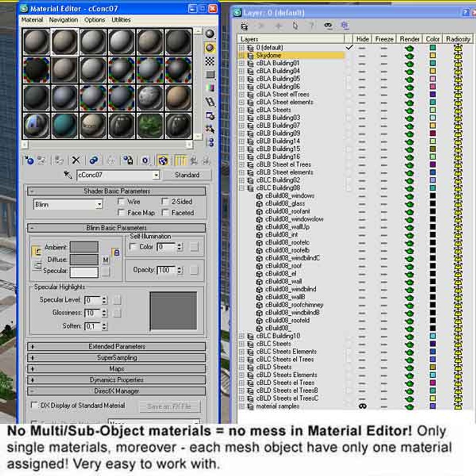Enable the 2-Sided checkbox
Screen dimensions: 476x476
165,201
